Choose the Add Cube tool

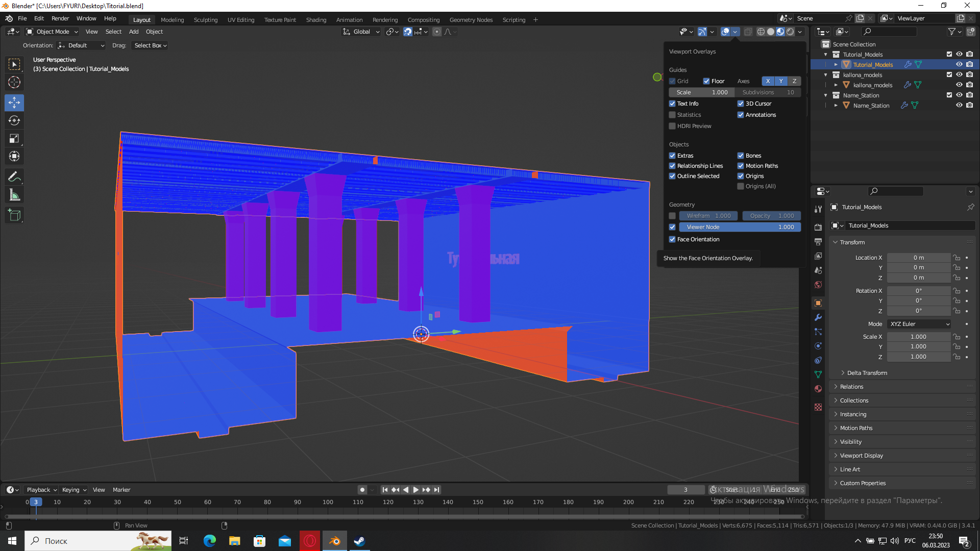pos(14,215)
